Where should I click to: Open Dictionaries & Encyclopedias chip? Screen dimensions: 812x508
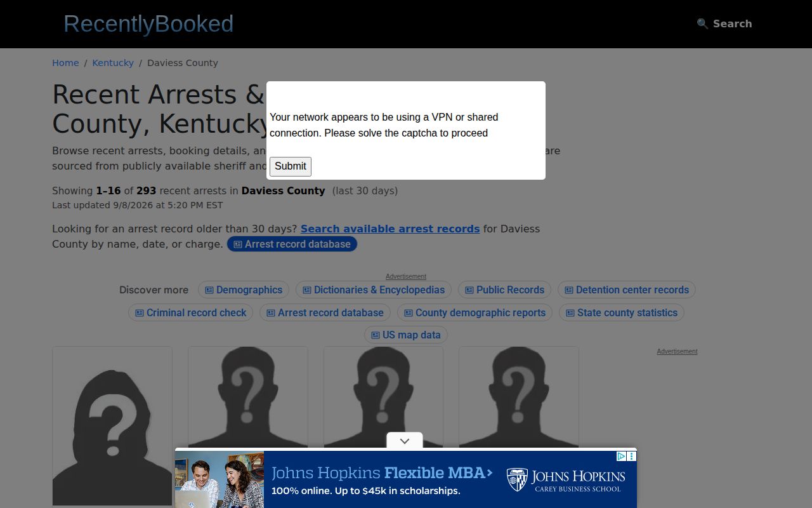tap(374, 290)
